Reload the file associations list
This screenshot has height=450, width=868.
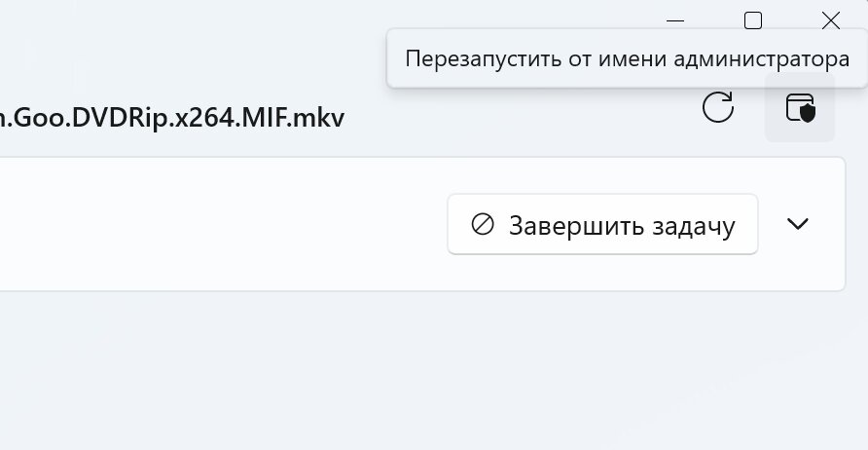click(718, 107)
